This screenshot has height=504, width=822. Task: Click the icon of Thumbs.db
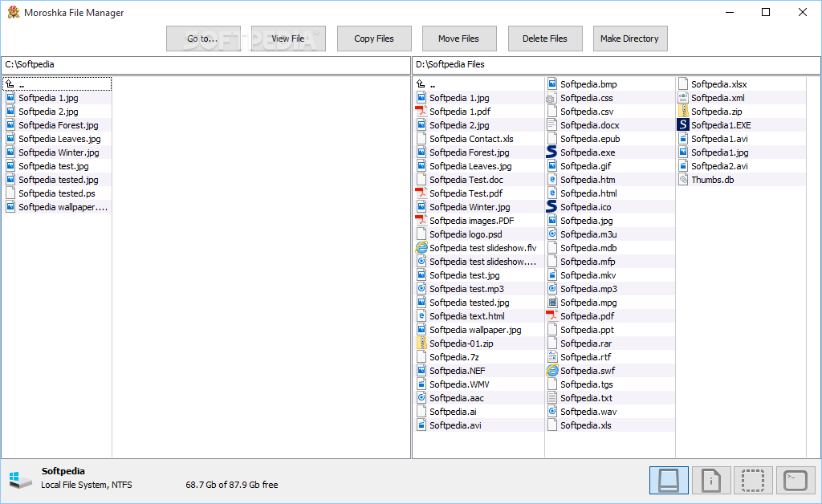point(683,179)
